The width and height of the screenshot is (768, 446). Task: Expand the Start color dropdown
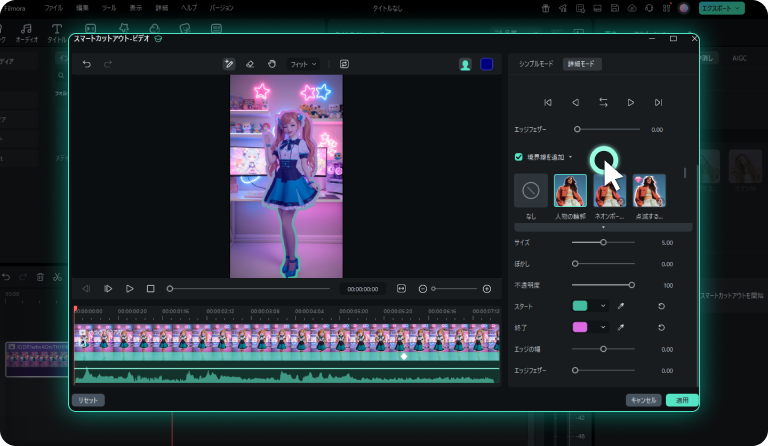point(603,306)
